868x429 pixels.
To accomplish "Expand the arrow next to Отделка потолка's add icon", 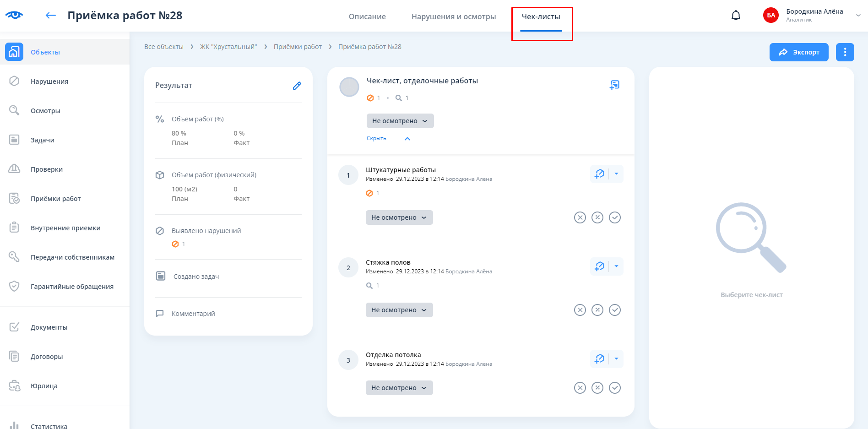I will coord(616,359).
